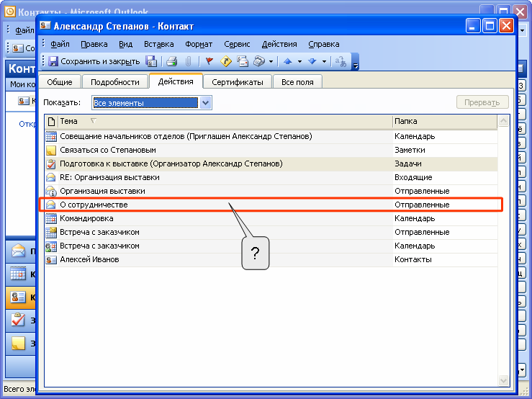Viewport: 532px width, 399px height.
Task: Open the Действия menu
Action: coord(279,44)
